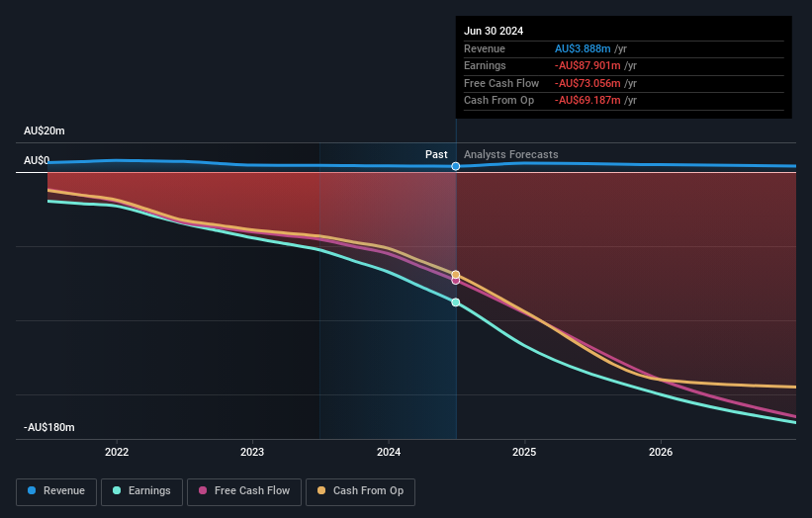Image resolution: width=812 pixels, height=518 pixels.
Task: Click the -AU$73.056m free cash flow value
Action: click(x=587, y=83)
